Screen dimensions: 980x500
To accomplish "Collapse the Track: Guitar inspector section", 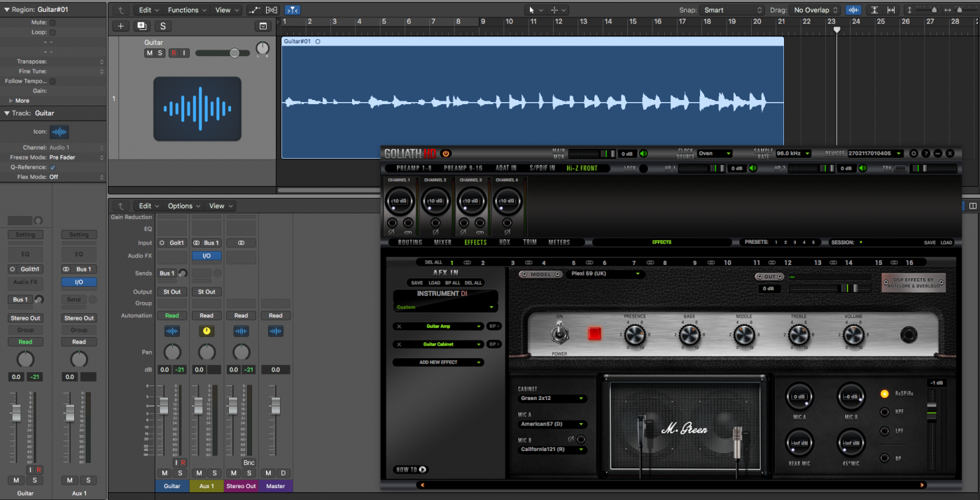I will 7,113.
